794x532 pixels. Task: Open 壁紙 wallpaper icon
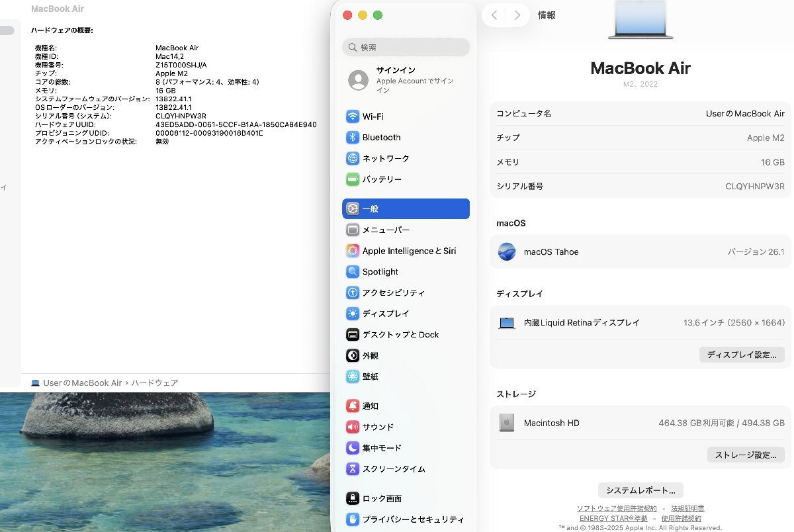353,377
